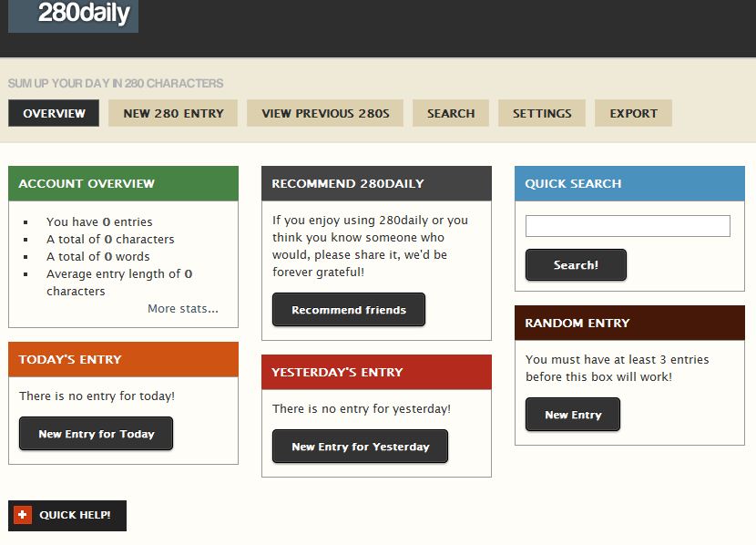Open the Export tab

(x=634, y=113)
